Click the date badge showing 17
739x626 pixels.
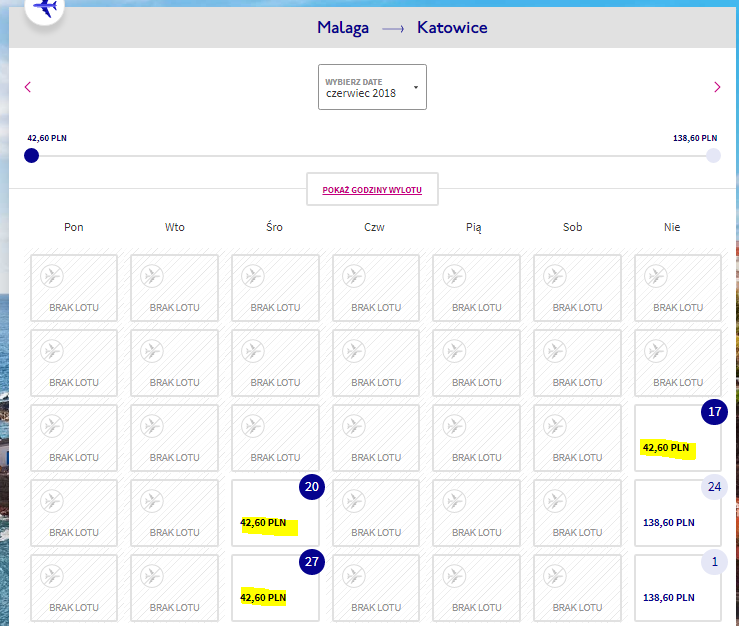pos(714,412)
